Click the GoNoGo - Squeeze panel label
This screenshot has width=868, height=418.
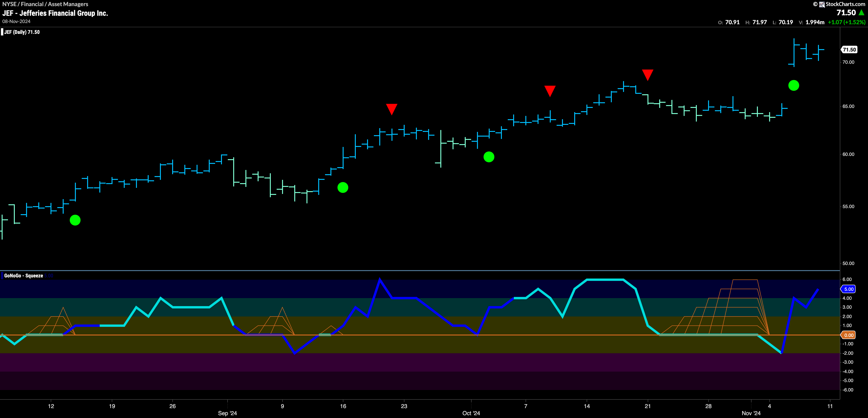pyautogui.click(x=23, y=276)
